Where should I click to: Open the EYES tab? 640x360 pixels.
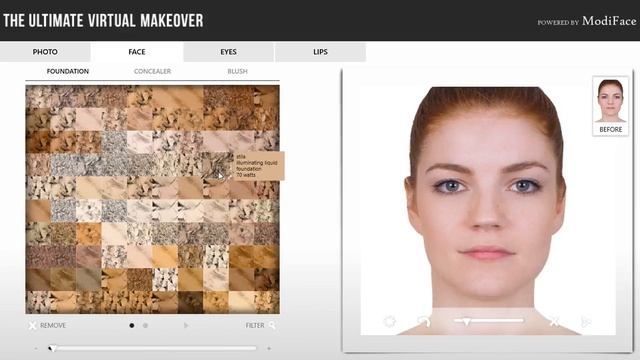point(229,52)
